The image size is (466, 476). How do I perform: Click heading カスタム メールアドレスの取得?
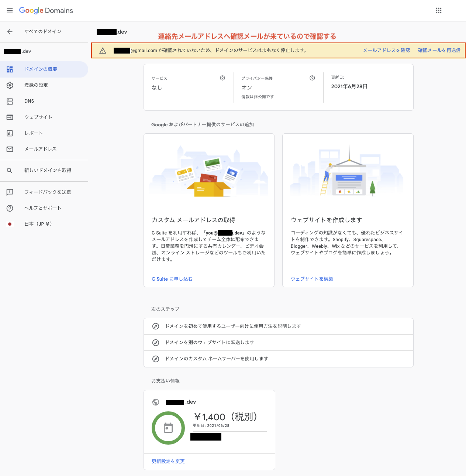click(x=193, y=220)
